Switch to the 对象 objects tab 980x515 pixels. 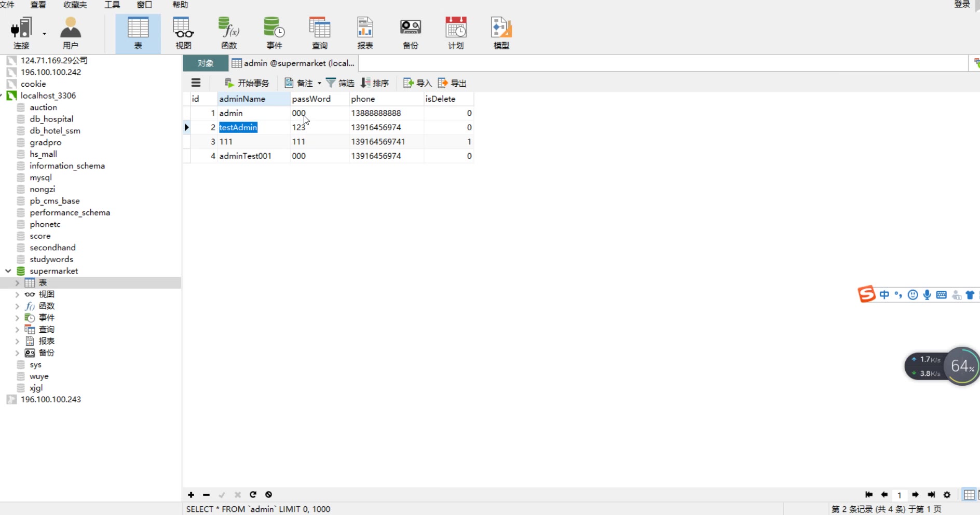pyautogui.click(x=206, y=63)
